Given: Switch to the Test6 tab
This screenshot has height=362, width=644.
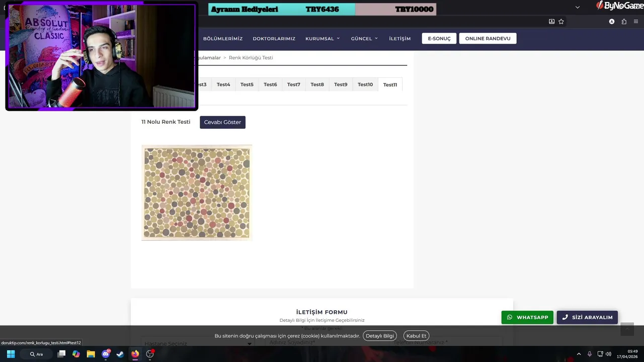Looking at the screenshot, I should 270,84.
